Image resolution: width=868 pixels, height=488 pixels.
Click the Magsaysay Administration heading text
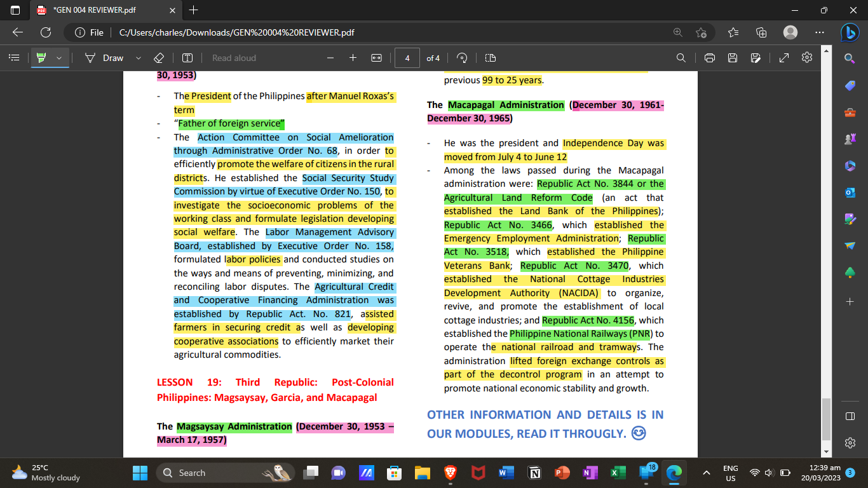pos(234,426)
